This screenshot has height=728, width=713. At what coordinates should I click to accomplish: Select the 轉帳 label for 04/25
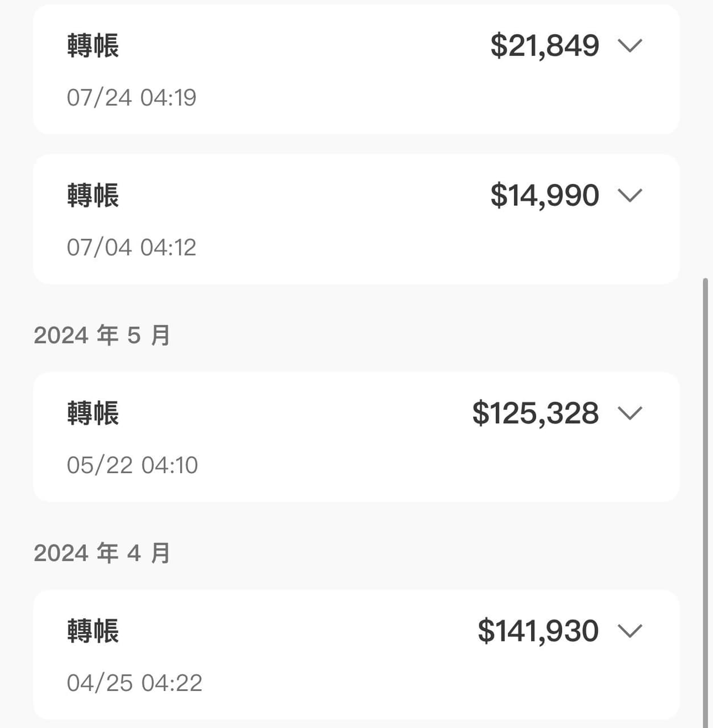tap(93, 631)
